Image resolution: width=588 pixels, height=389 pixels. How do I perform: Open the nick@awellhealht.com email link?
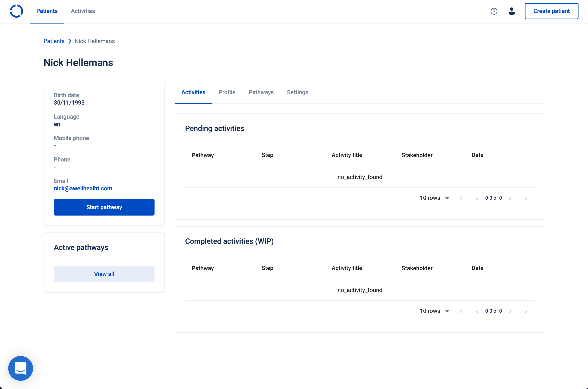(x=83, y=188)
